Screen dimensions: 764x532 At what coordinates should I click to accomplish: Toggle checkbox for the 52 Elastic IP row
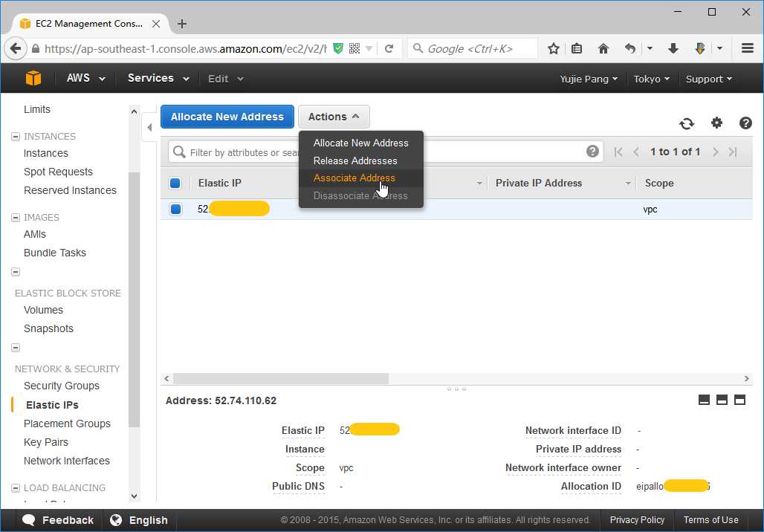click(175, 209)
